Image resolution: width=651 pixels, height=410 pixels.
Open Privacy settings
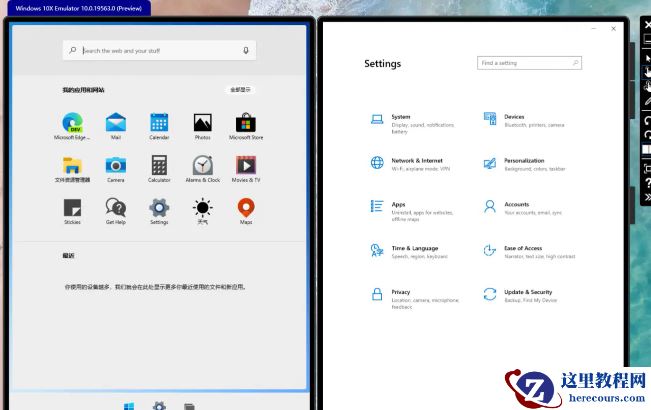tap(414, 299)
